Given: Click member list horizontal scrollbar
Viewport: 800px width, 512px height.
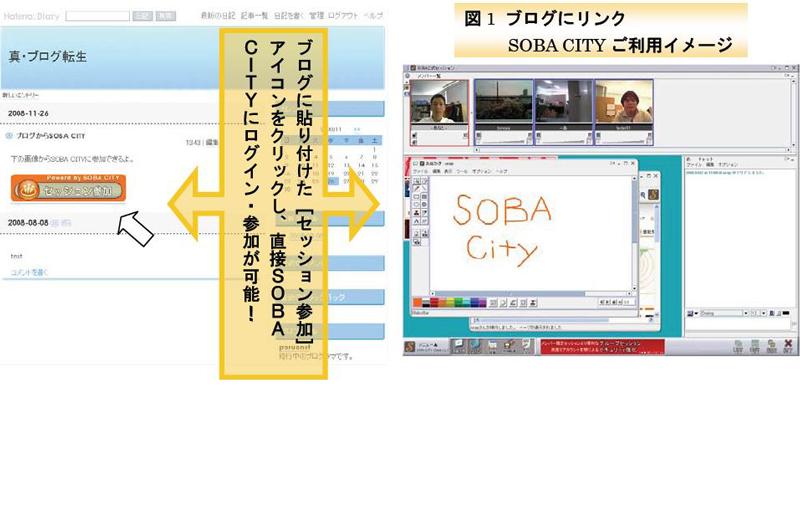Looking at the screenshot, I should point(633,150).
